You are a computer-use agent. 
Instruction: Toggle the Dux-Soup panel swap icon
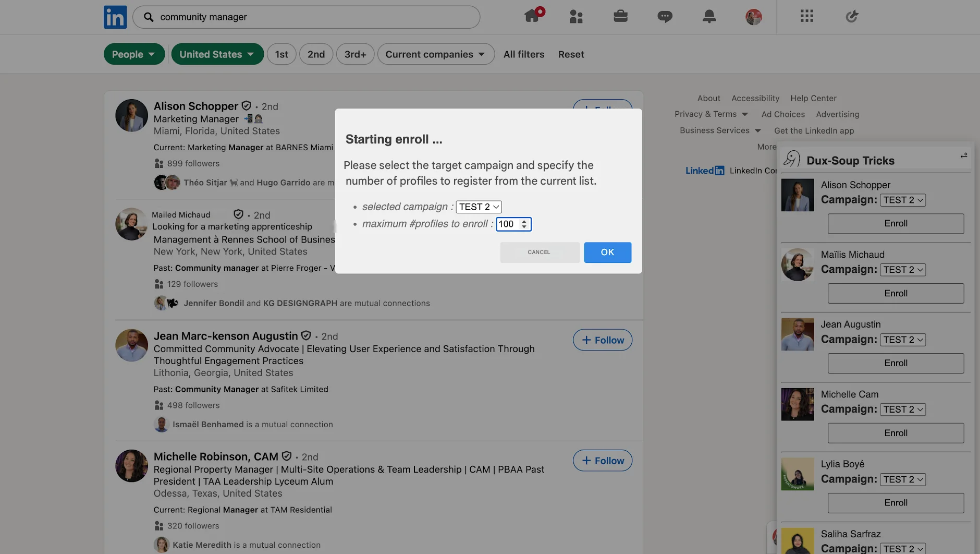click(964, 155)
